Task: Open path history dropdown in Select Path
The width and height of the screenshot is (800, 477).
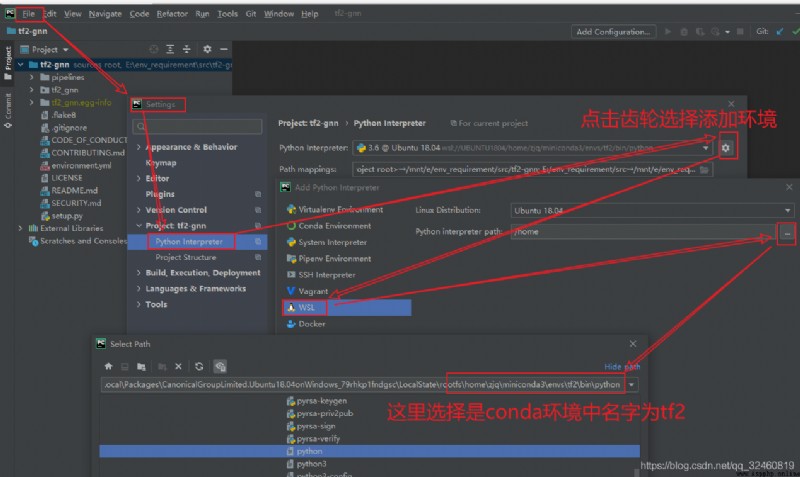Action: 632,385
